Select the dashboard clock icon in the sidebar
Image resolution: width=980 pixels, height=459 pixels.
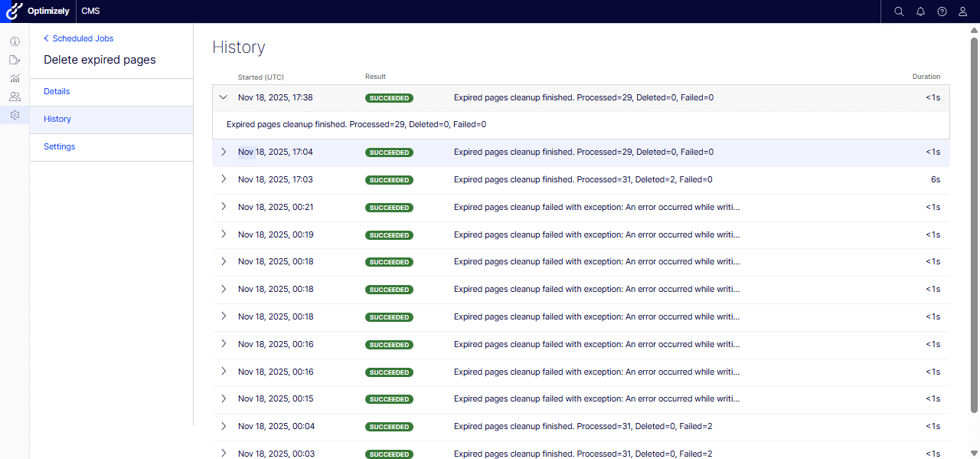[14, 41]
